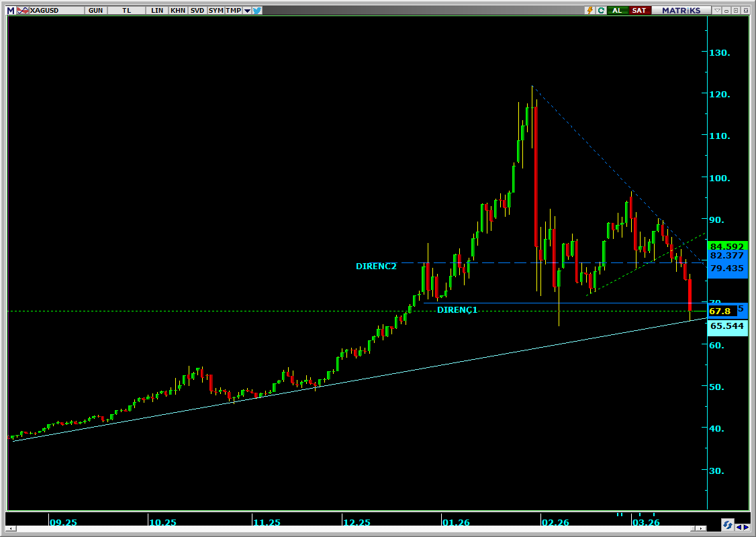Click the 11.25 date axis label

coord(267,522)
